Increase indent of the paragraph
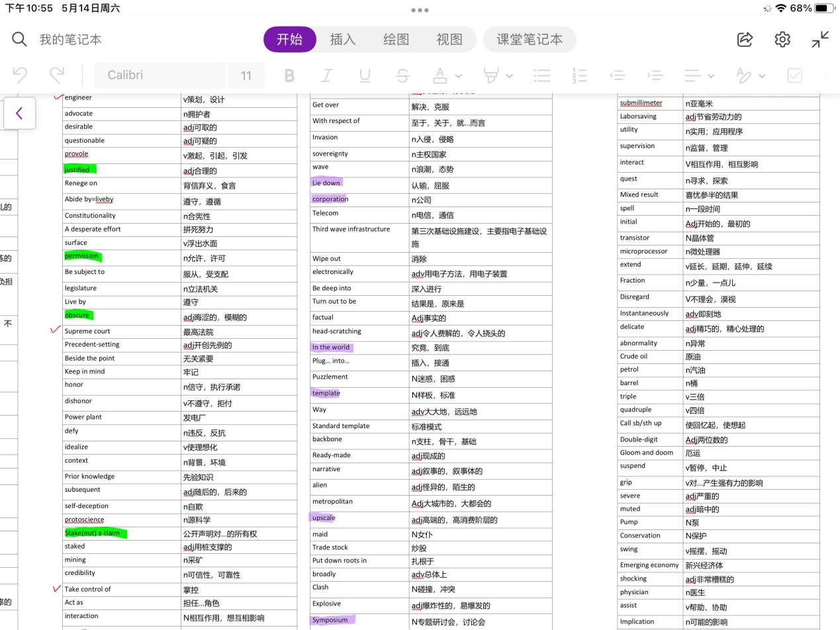The image size is (840, 630). pyautogui.click(x=655, y=75)
